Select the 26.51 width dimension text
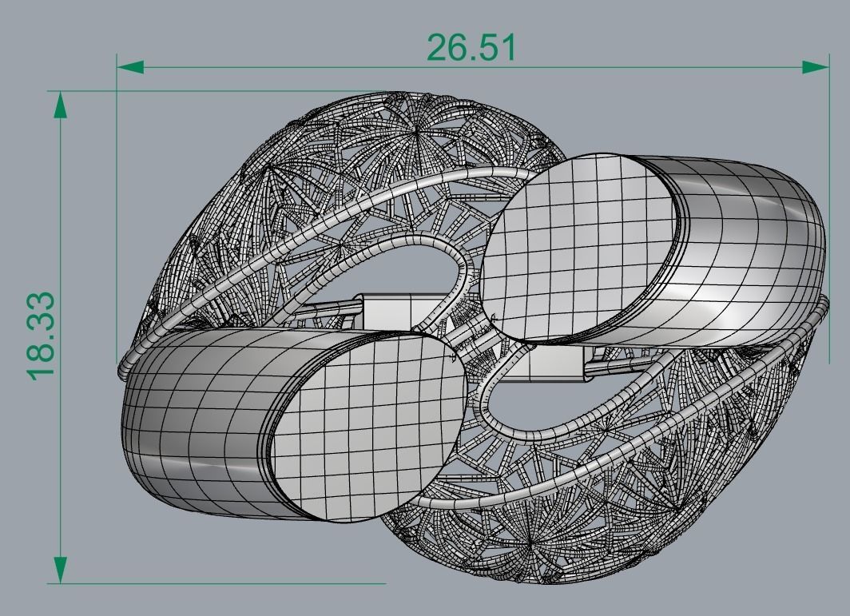Viewport: 850px width, 616px height. (x=471, y=48)
